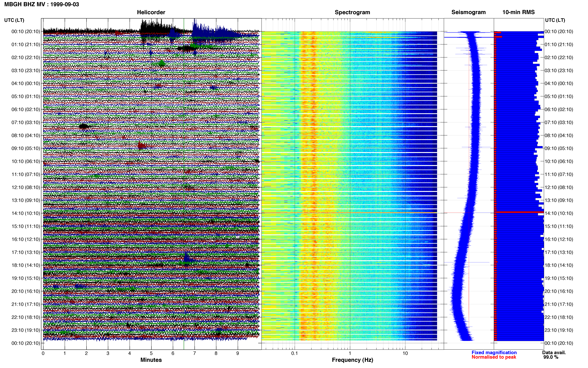The width and height of the screenshot is (588, 368).
Task: Click right-axis time label 09:10 (05:10)
Action: click(559, 148)
